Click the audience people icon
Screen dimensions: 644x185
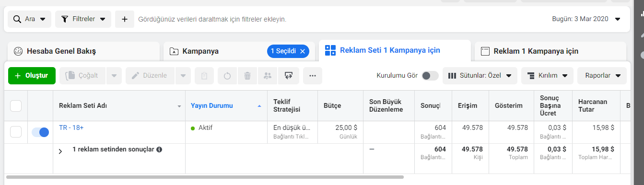tap(267, 76)
